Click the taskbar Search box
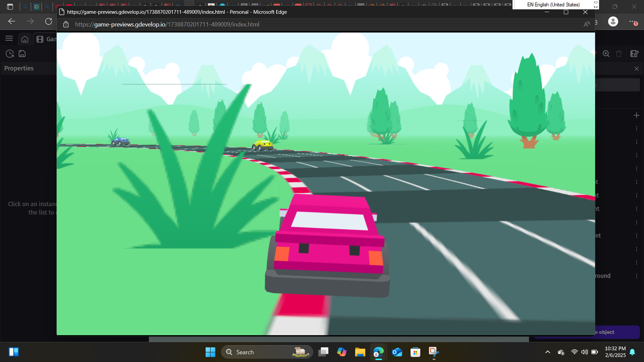Viewport: 644px width, 362px height. 267,352
